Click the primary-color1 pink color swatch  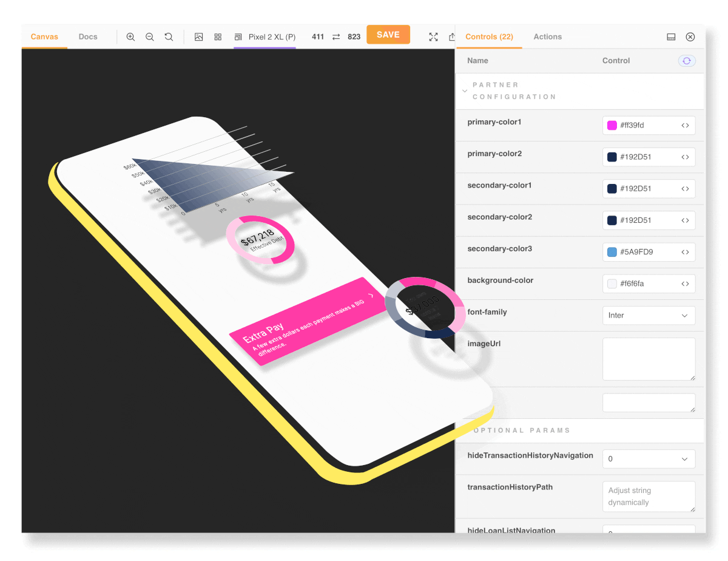click(612, 126)
